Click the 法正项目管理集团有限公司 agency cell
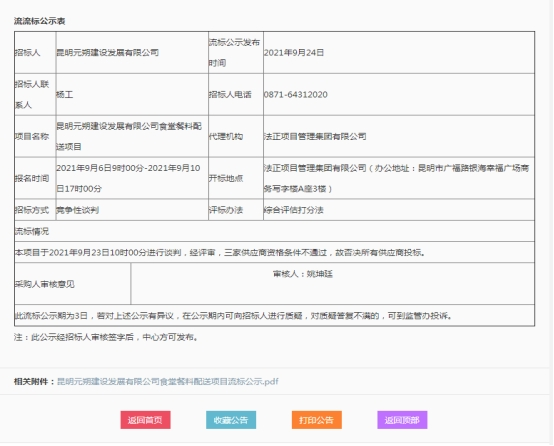 click(x=399, y=136)
